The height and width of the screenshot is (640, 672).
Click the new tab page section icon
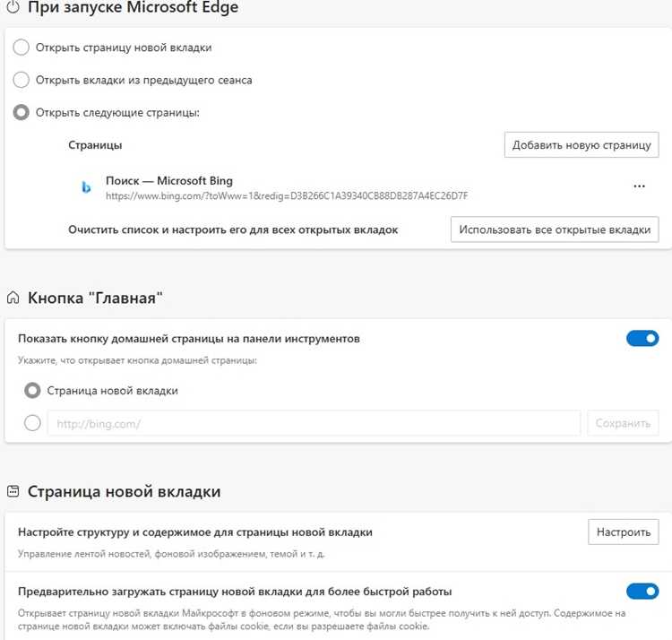point(13,491)
